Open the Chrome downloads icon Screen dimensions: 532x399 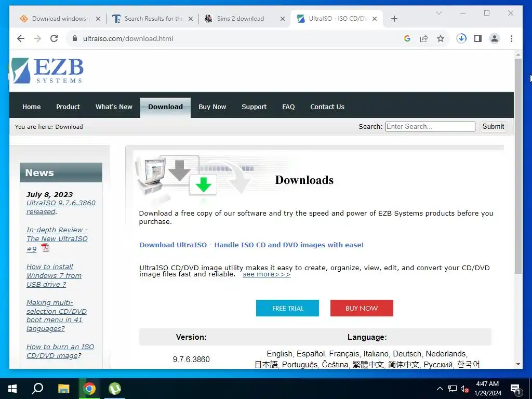click(x=461, y=38)
